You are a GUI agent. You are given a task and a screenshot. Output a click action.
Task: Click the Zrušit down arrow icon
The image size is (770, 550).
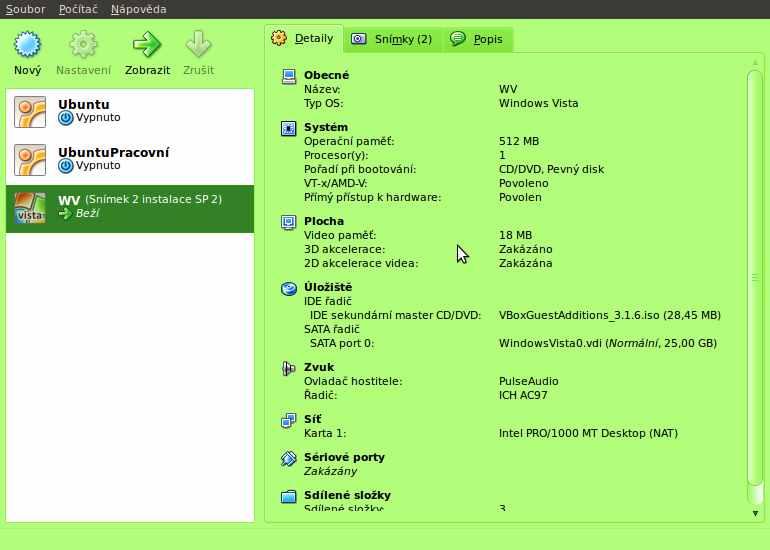(x=198, y=44)
